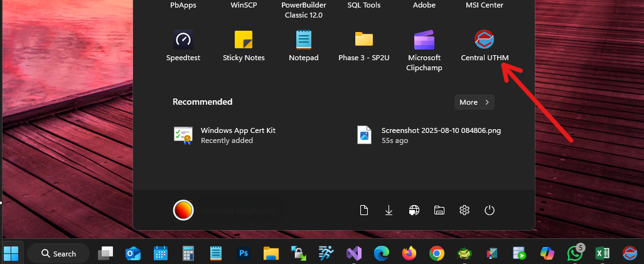Image resolution: width=644 pixels, height=264 pixels.
Task: Open Photoshop from the taskbar
Action: point(244,253)
